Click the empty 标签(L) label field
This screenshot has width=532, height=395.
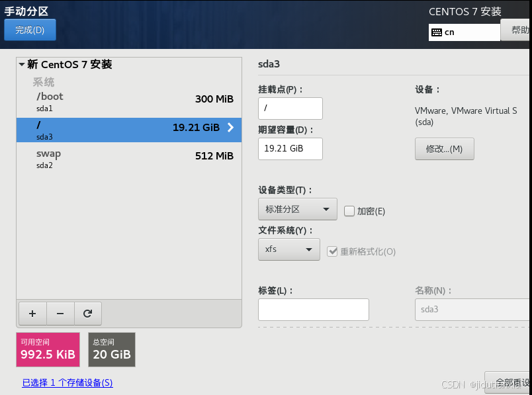313,309
